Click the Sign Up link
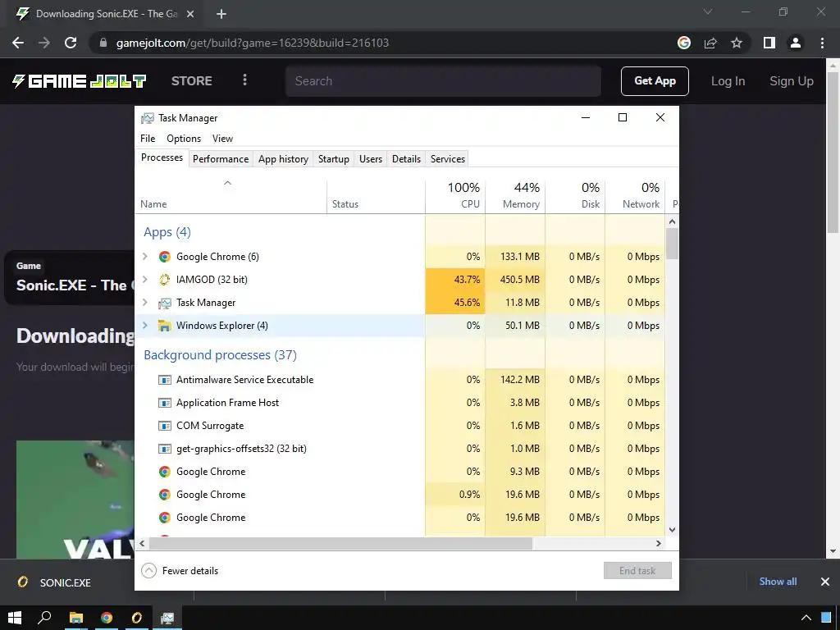 (792, 81)
